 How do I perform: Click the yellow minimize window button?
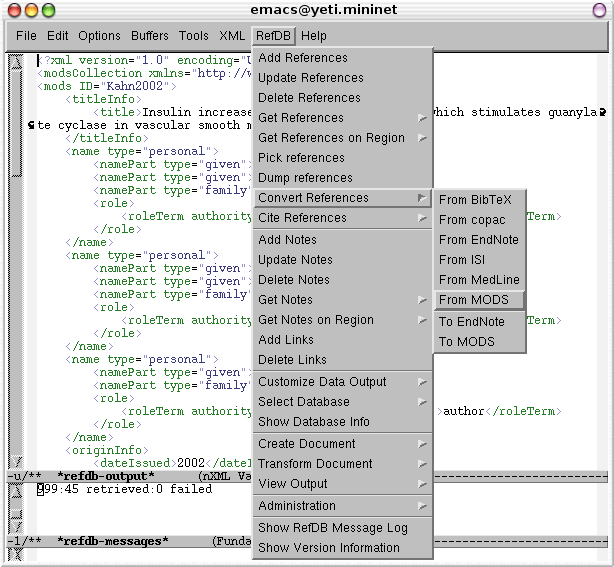point(31,10)
